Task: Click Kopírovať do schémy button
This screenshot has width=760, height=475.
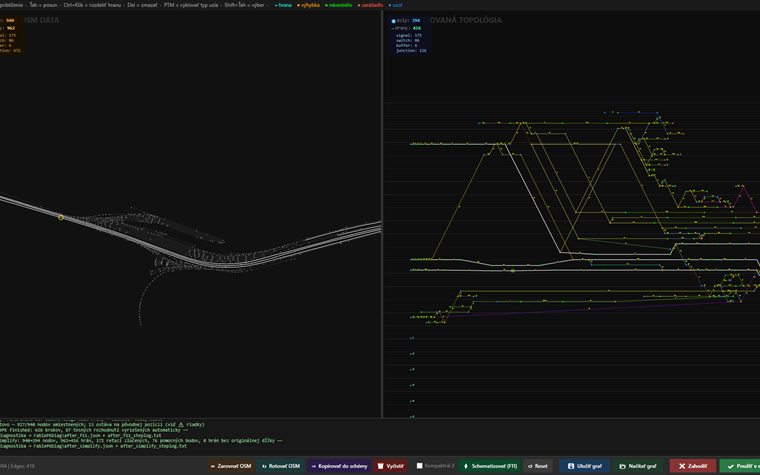Action: [339, 466]
